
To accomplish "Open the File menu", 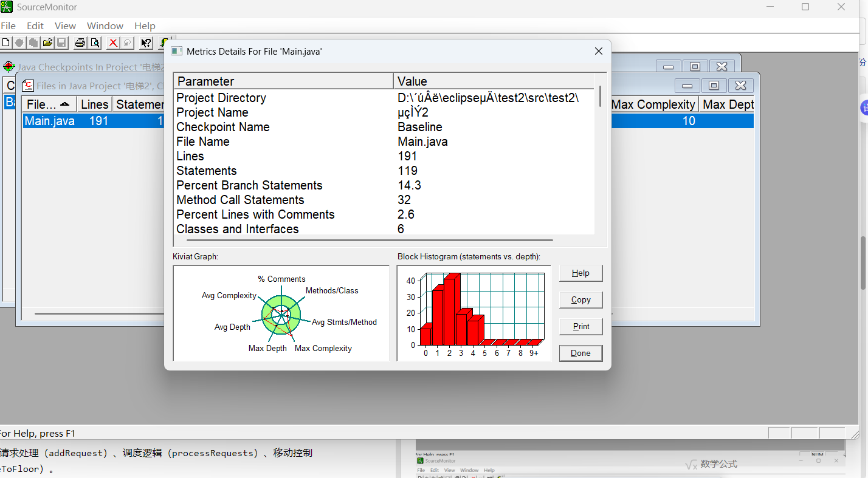I will tap(8, 26).
